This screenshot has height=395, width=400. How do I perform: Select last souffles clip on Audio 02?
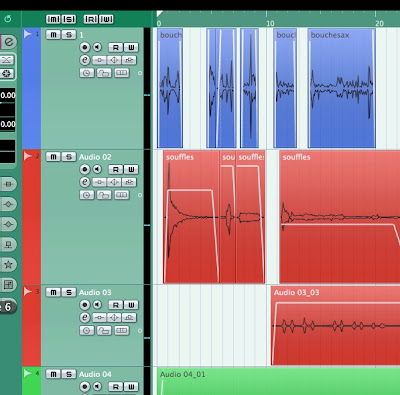(x=340, y=217)
